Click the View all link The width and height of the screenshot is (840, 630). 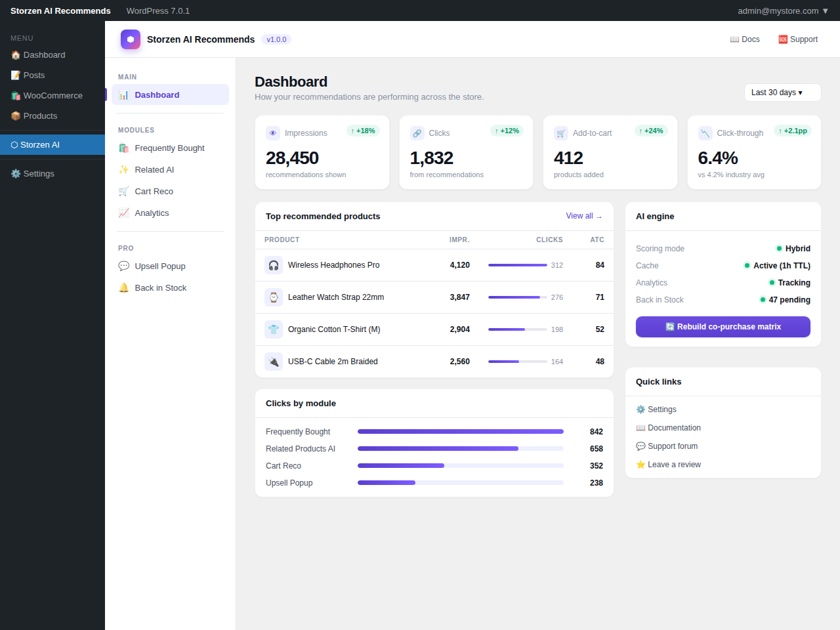pyautogui.click(x=584, y=216)
